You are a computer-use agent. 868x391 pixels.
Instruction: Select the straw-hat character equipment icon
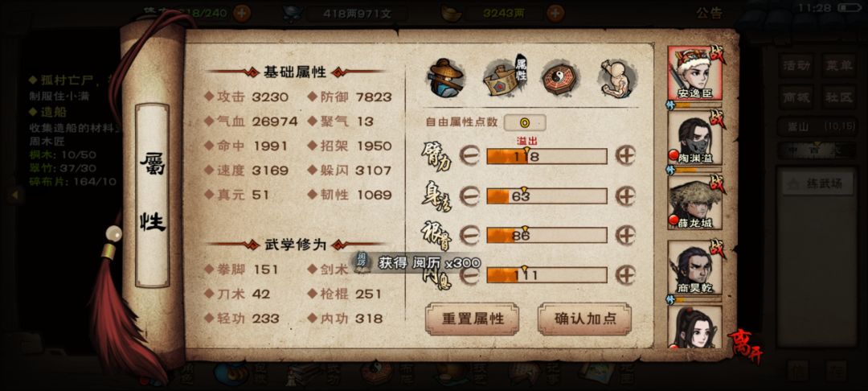pyautogui.click(x=445, y=78)
